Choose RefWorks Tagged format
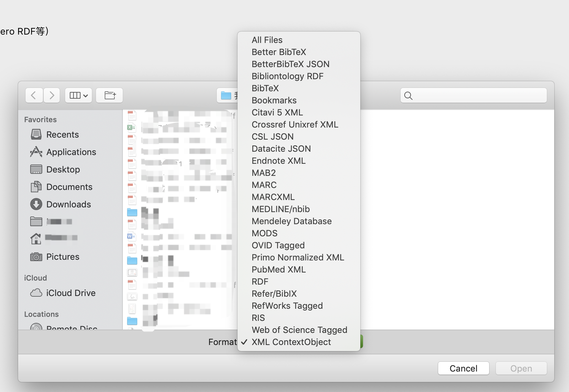 click(x=299, y=306)
